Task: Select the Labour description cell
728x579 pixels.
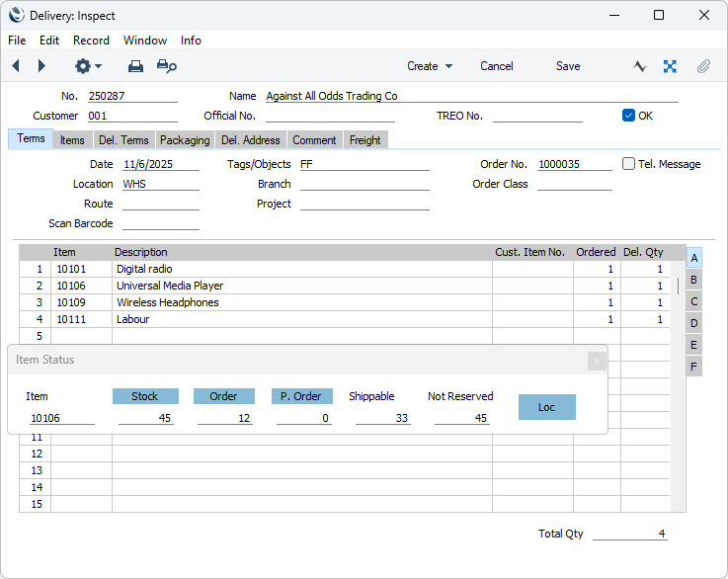Action: 302,319
